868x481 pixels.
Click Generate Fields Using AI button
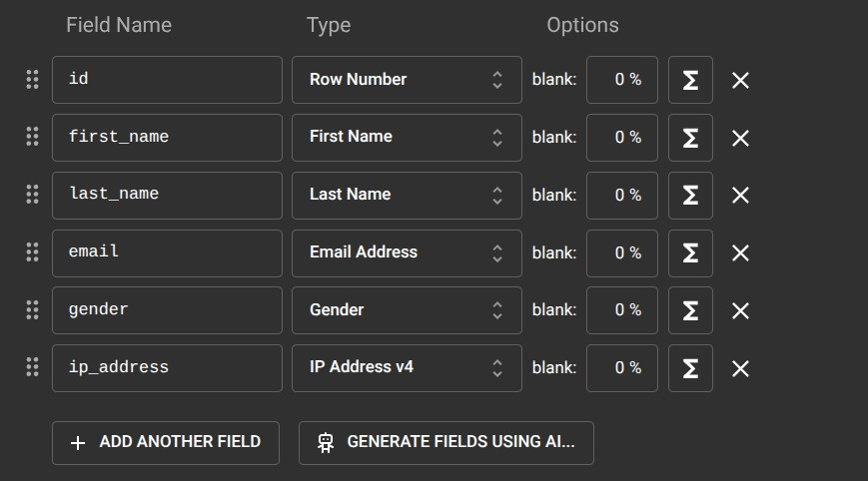[445, 442]
